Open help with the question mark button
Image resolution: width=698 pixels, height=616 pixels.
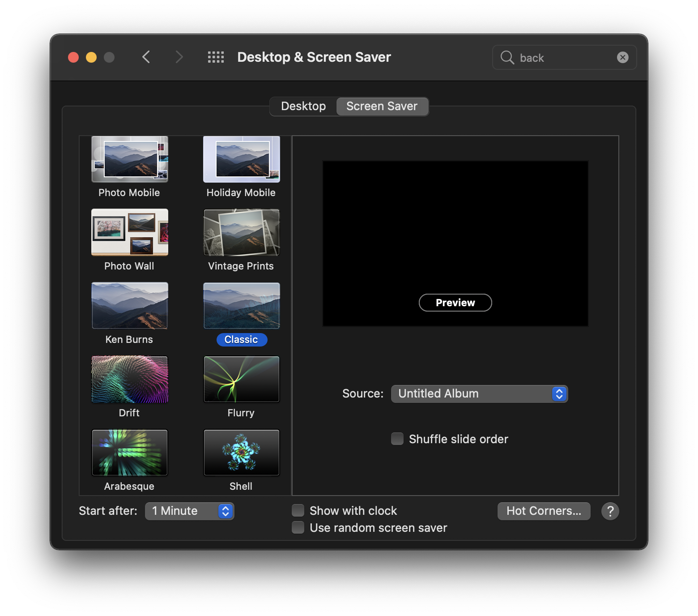(610, 511)
